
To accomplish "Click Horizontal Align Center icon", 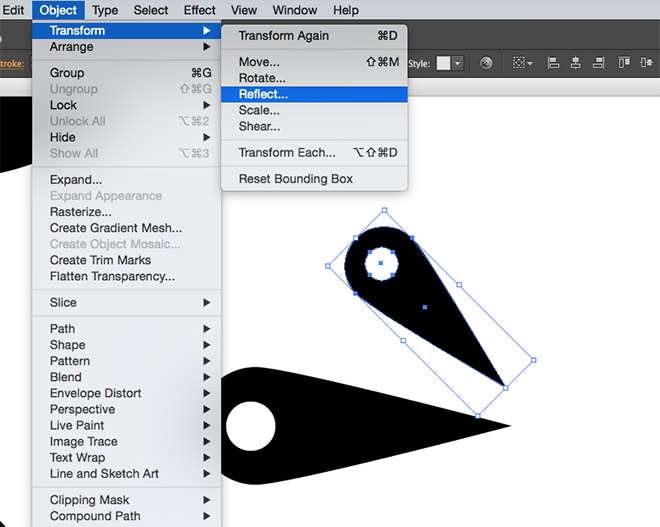I will pos(575,63).
